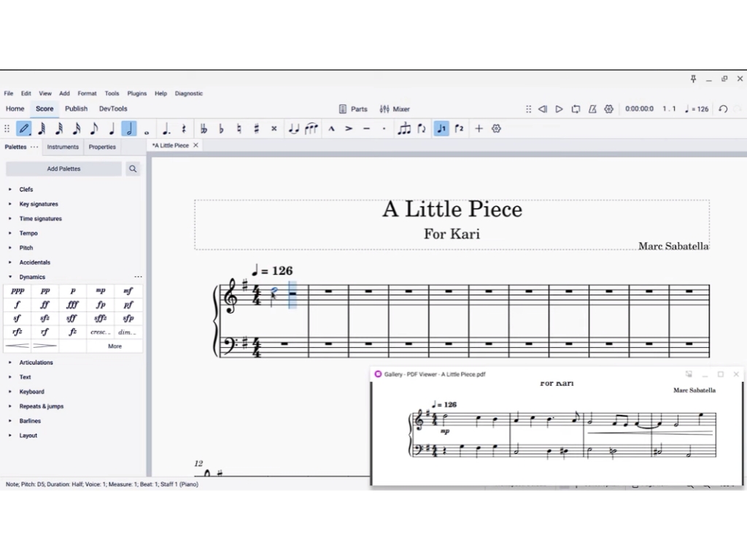Click More in Dynamics palette

pyautogui.click(x=115, y=346)
